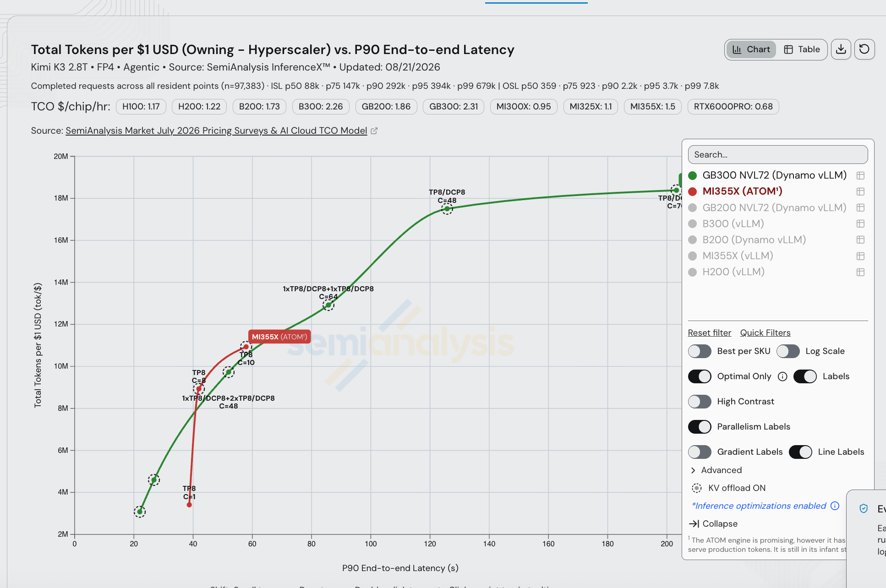
Task: Focus the legend Search field
Action: pos(778,155)
